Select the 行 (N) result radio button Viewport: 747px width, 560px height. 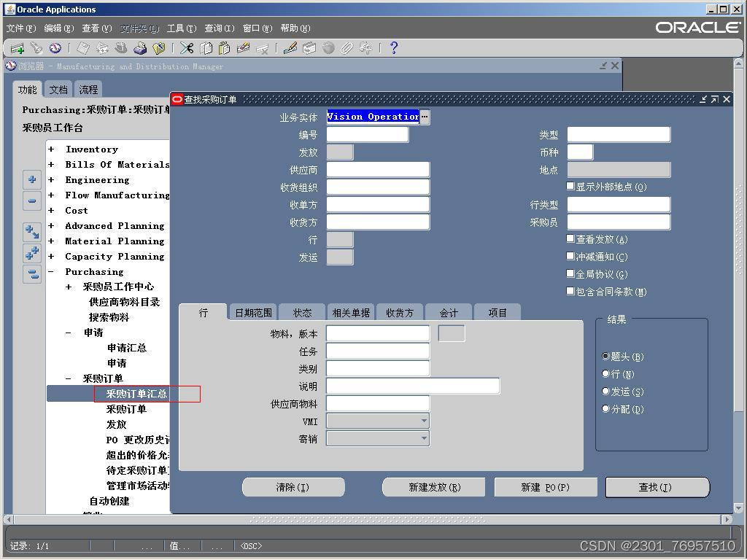pos(605,374)
